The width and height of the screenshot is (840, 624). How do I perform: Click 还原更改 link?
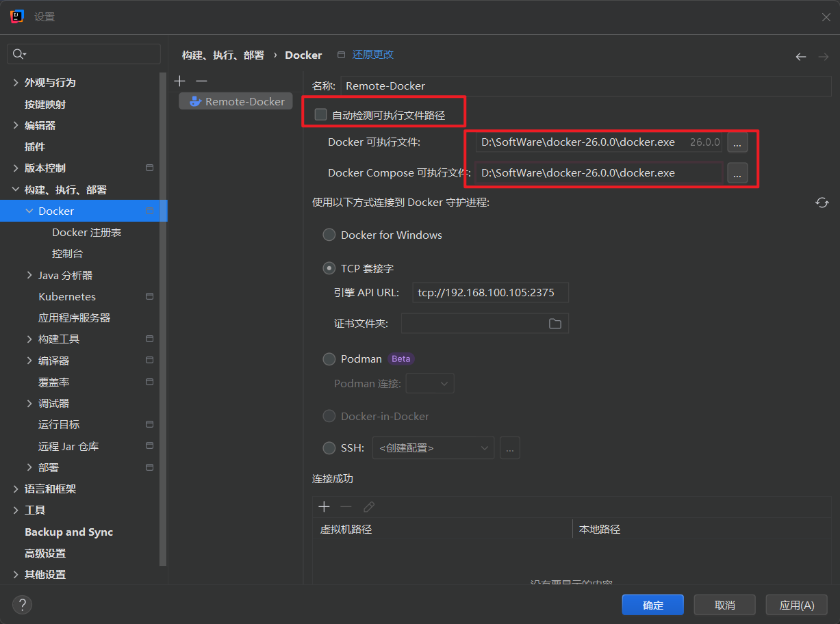[x=372, y=55]
